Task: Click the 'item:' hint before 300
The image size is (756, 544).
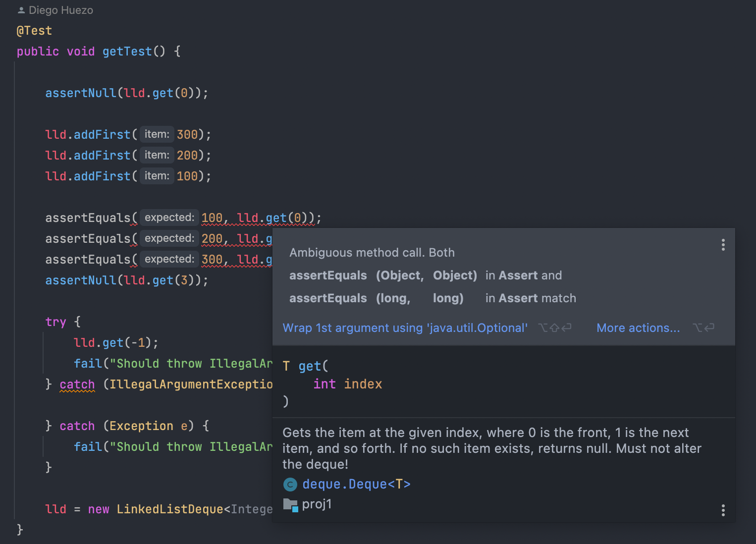Action: point(157,134)
